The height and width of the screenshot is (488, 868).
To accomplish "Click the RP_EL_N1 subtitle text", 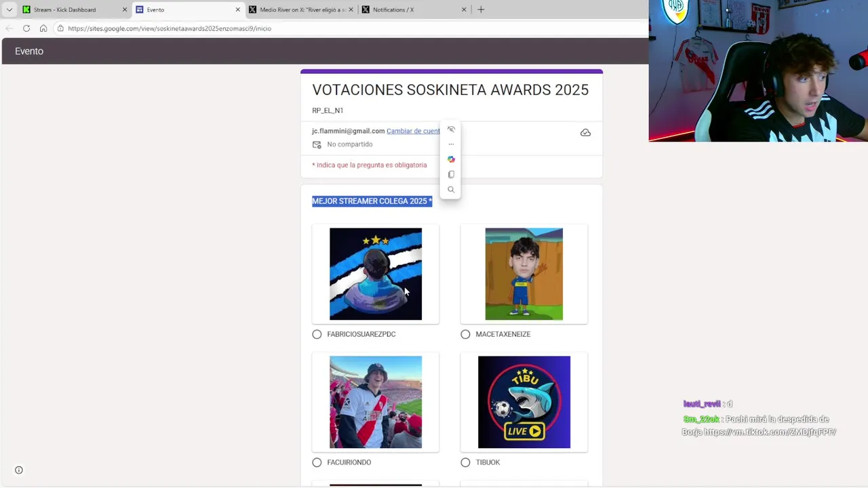I will [328, 110].
